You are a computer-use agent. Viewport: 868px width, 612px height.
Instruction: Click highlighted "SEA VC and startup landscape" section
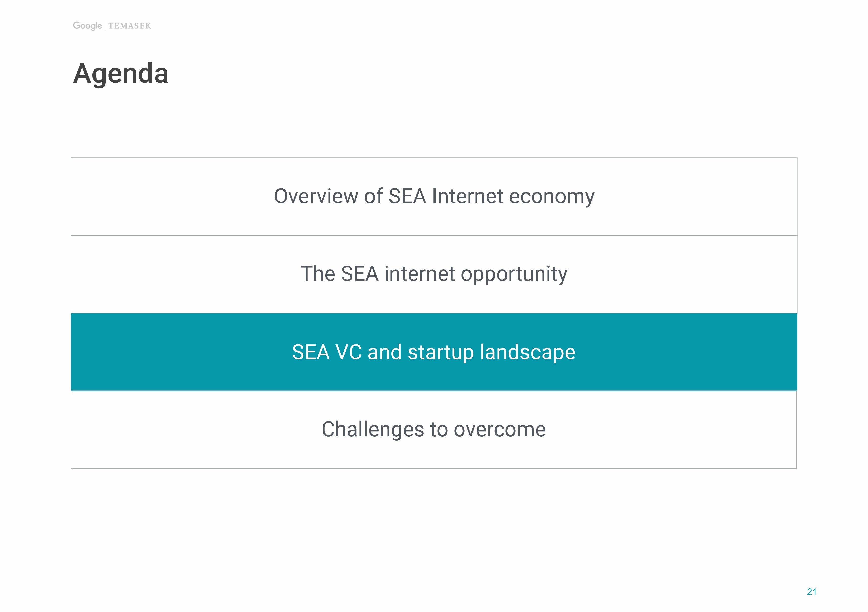pyautogui.click(x=433, y=352)
